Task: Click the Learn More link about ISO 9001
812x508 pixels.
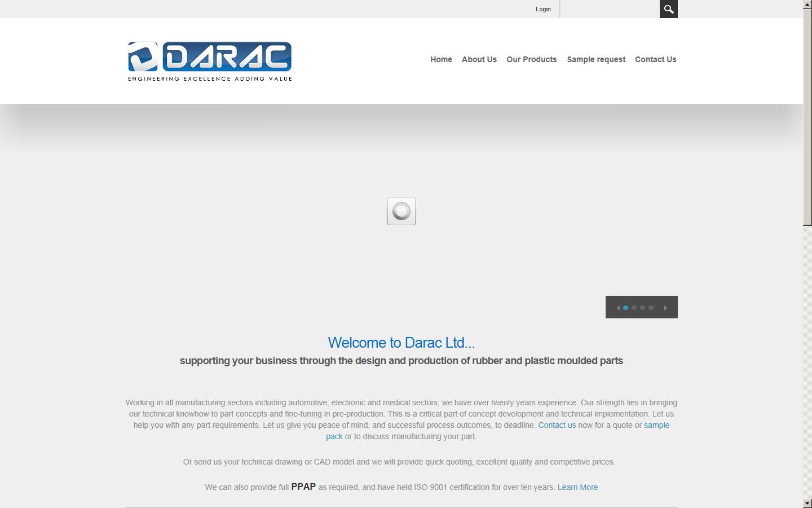Action: click(577, 487)
